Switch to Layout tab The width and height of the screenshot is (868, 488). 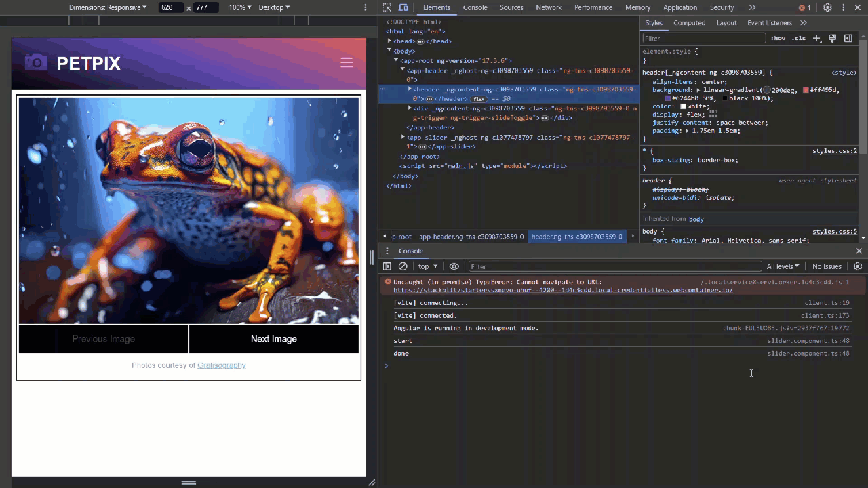[x=726, y=23]
